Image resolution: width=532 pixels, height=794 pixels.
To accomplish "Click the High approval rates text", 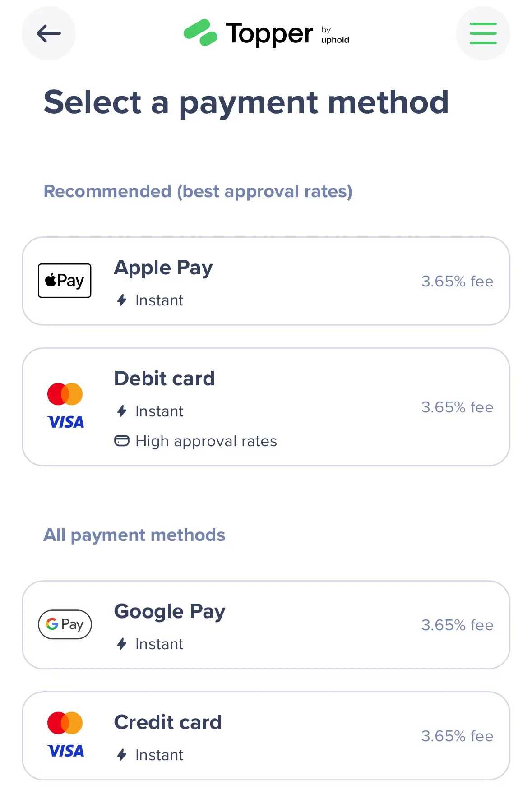I will (206, 441).
